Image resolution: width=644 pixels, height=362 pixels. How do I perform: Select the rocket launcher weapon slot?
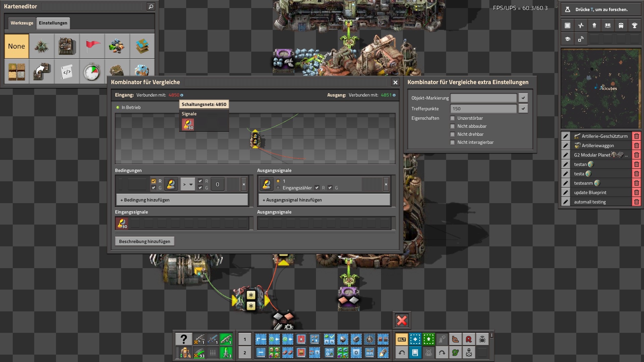pyautogui.click(x=226, y=339)
